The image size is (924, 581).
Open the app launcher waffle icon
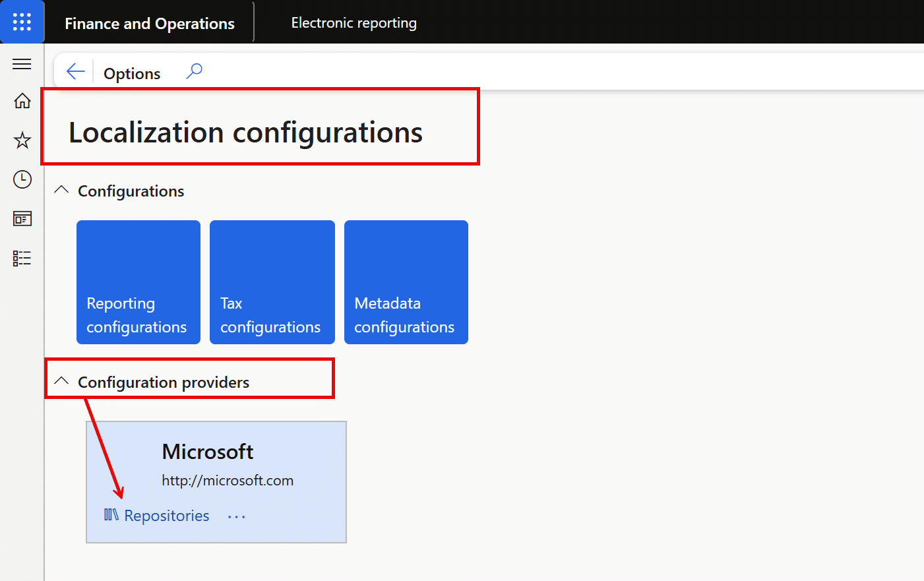22,22
